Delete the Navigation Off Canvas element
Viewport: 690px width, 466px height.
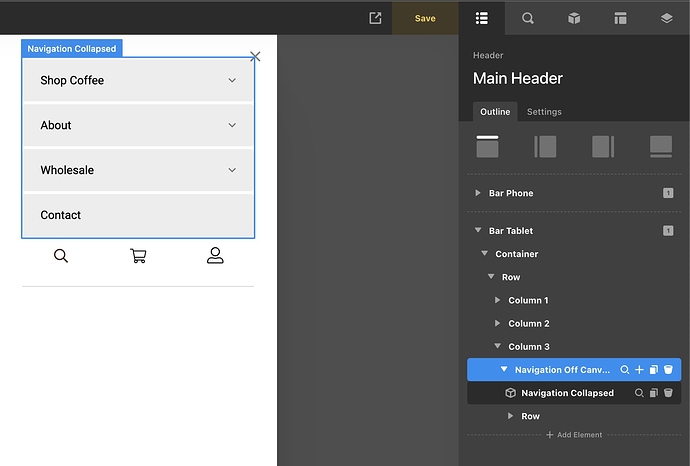pyautogui.click(x=668, y=370)
